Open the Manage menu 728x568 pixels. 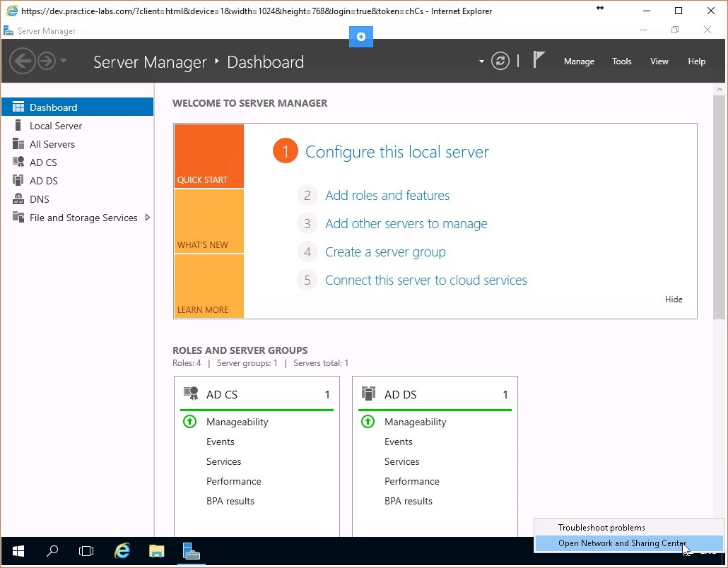click(x=579, y=61)
